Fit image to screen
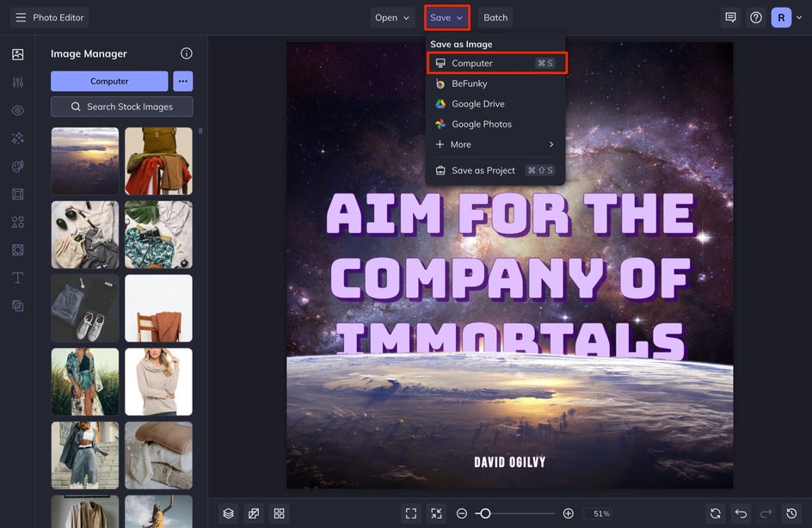The width and height of the screenshot is (812, 528). pos(411,513)
